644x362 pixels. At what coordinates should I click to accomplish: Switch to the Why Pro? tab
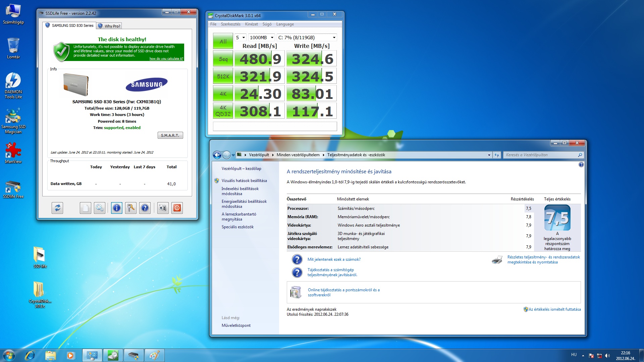click(109, 26)
